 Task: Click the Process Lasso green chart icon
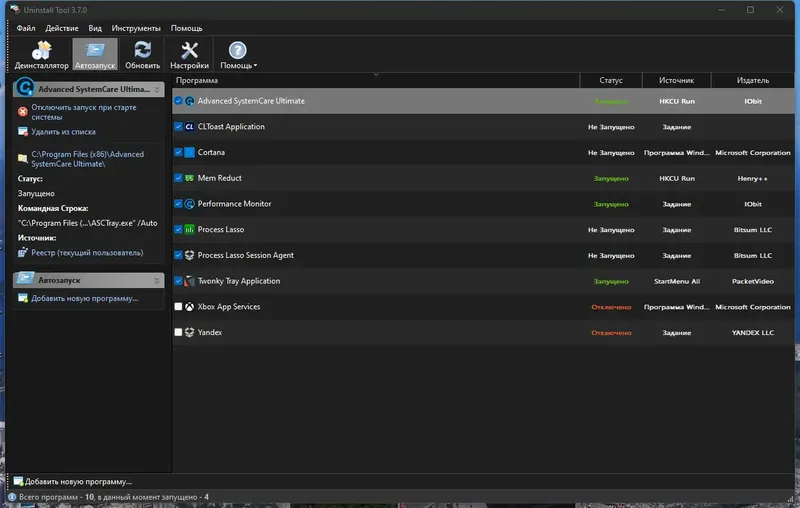click(189, 230)
